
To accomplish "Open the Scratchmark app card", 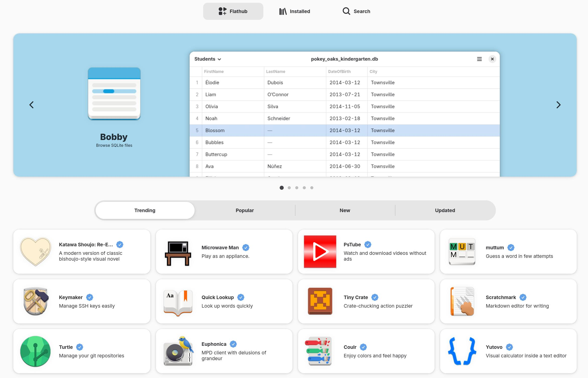I will [x=508, y=301].
